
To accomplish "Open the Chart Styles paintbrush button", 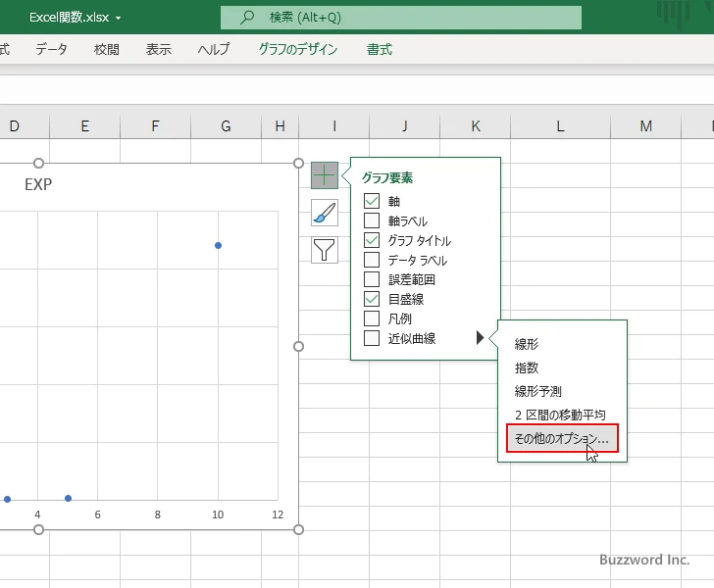I will (325, 213).
